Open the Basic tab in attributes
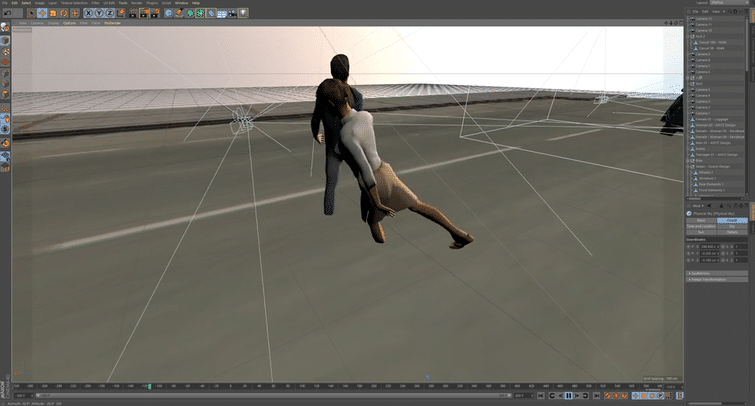This screenshot has width=755, height=406. (x=701, y=220)
